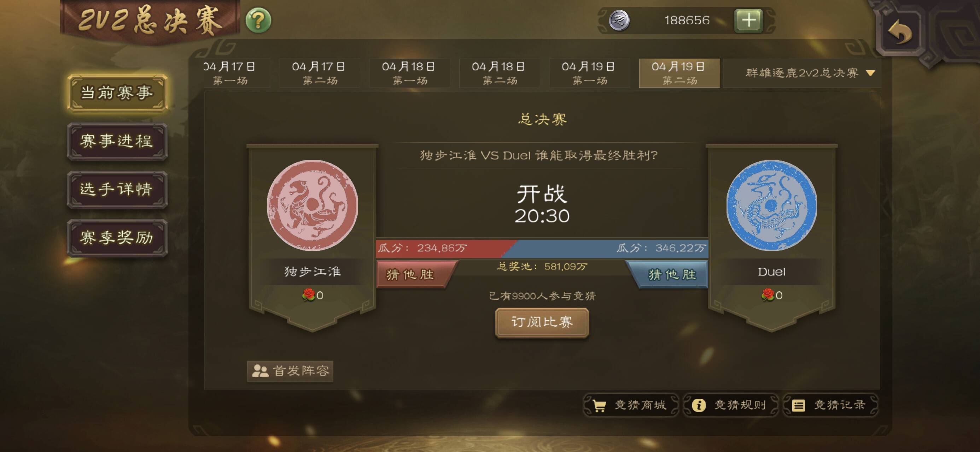This screenshot has width=980, height=452.
Task: Tap the rose icon under 独步江淮
Action: click(x=309, y=295)
